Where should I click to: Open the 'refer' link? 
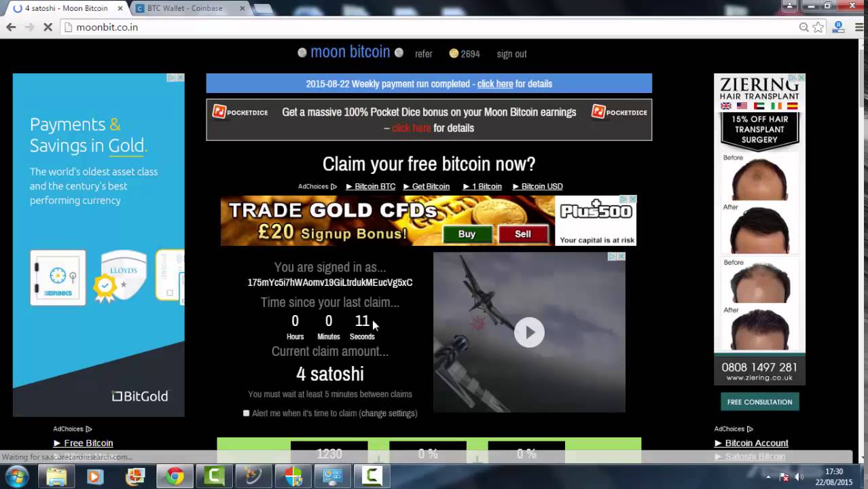point(424,54)
